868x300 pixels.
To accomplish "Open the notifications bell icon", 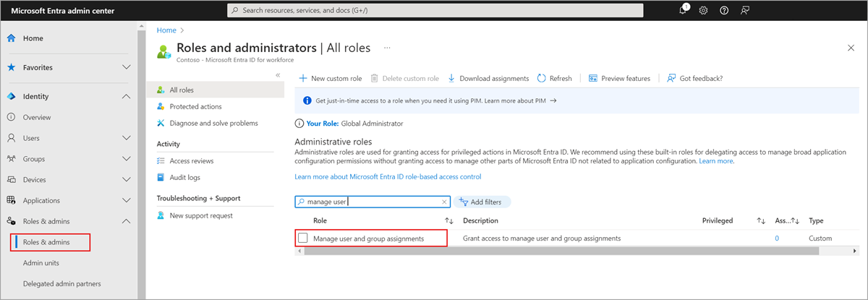I will click(683, 11).
